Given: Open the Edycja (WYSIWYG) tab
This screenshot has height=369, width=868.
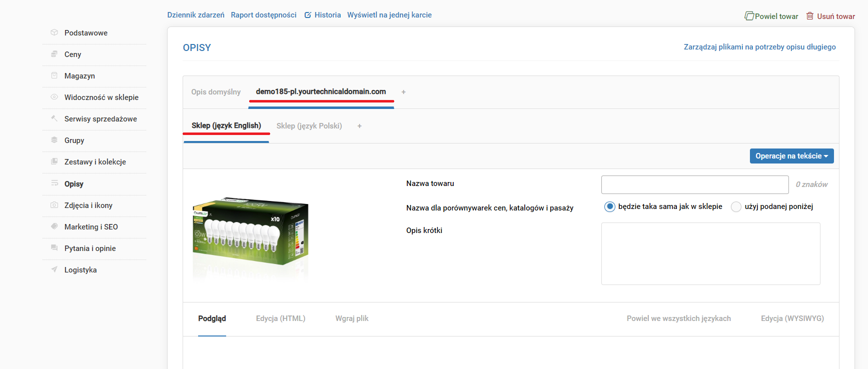Looking at the screenshot, I should click(792, 318).
